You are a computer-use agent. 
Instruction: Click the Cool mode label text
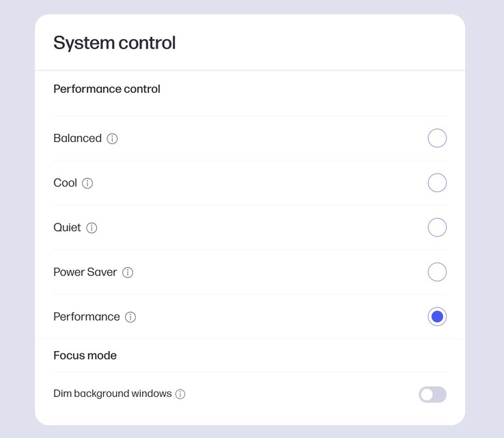(x=65, y=183)
